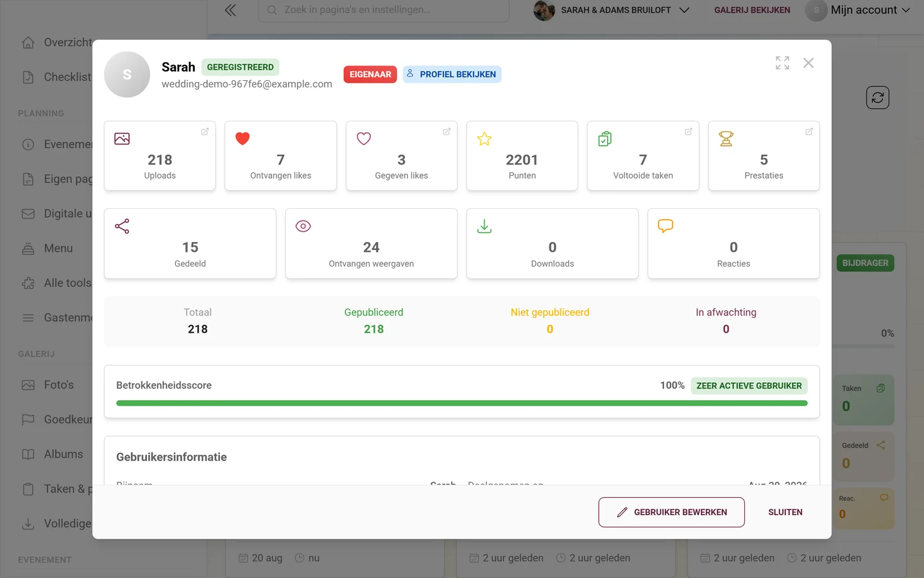The image size is (924, 578).
Task: Click the Gebruikersinformatie heading
Action: tap(171, 457)
